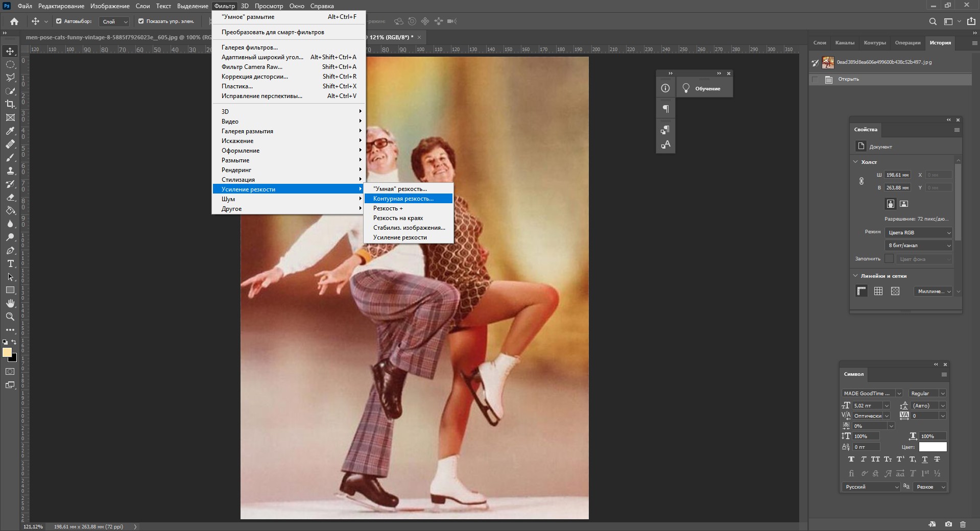Viewport: 980px width, 531px height.
Task: Select the Elliptical Marquee tool
Action: click(10, 64)
